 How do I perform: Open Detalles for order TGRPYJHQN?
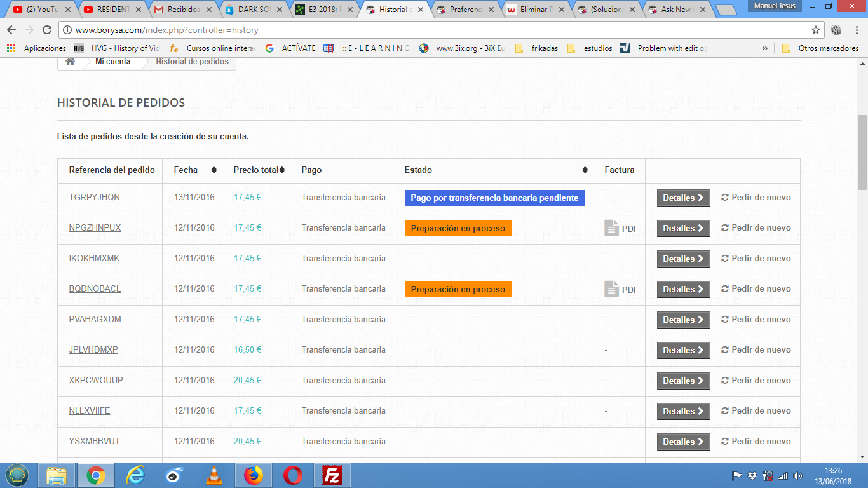683,198
